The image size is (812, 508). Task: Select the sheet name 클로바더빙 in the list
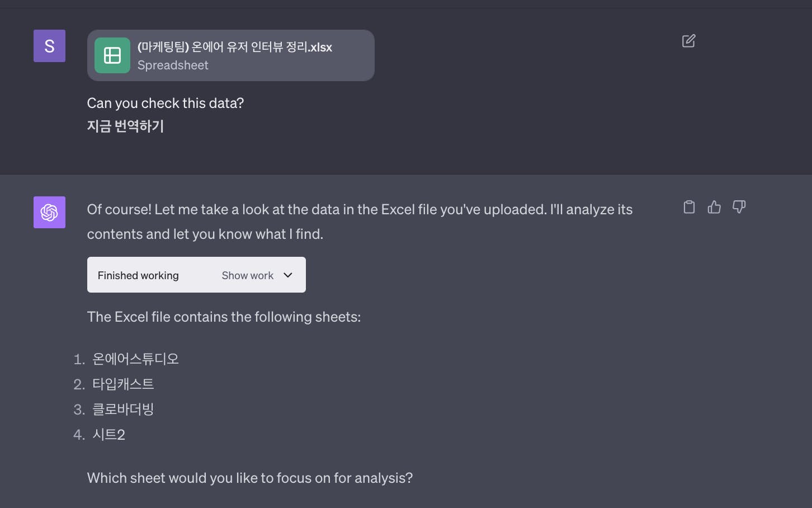point(123,409)
